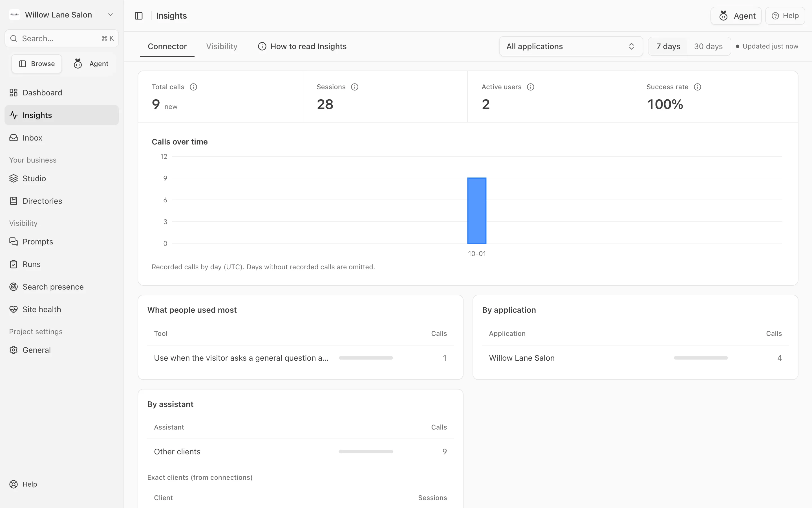This screenshot has height=508, width=812.
Task: Switch the sidebar to Browse mode
Action: (x=37, y=64)
